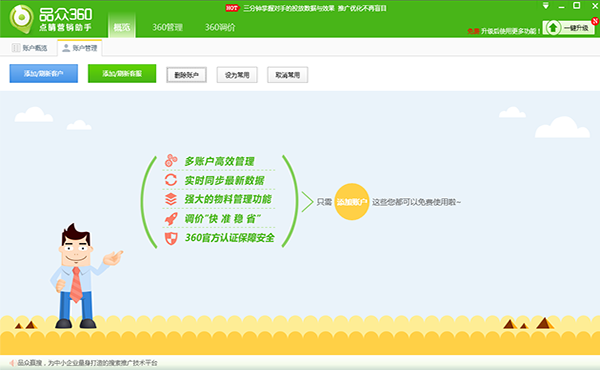Switch to the 360管理 tab

(167, 27)
